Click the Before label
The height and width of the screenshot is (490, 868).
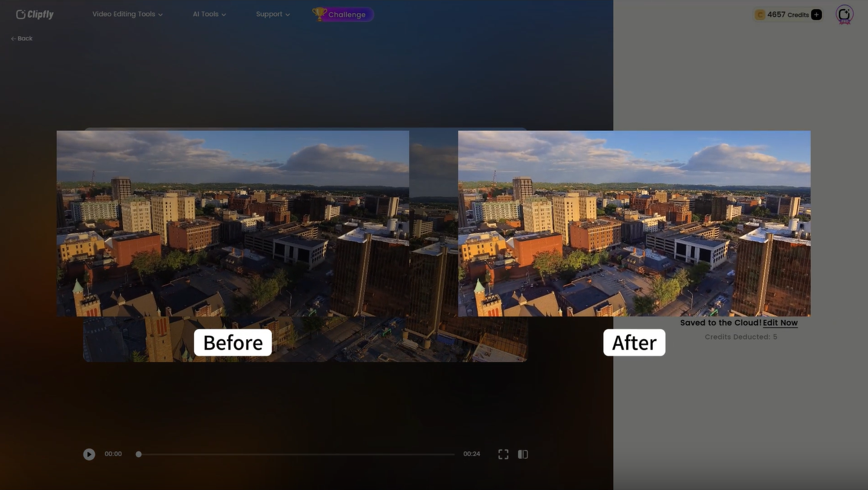[x=233, y=342]
